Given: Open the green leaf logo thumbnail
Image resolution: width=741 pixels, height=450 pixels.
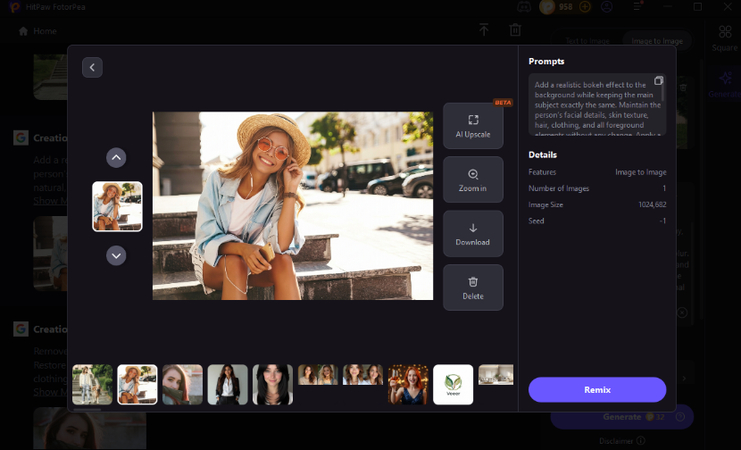Looking at the screenshot, I should coord(453,384).
